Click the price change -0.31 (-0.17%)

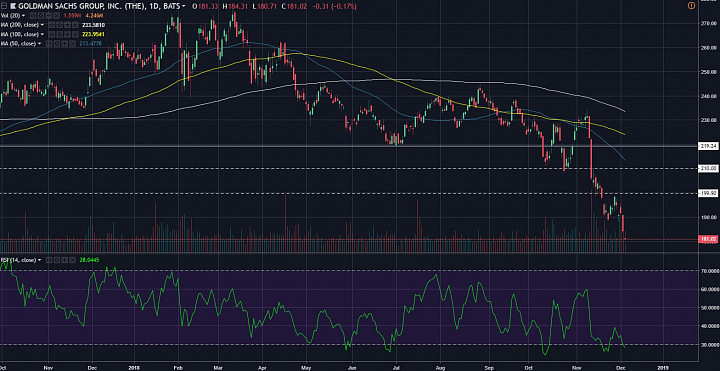pyautogui.click(x=334, y=6)
